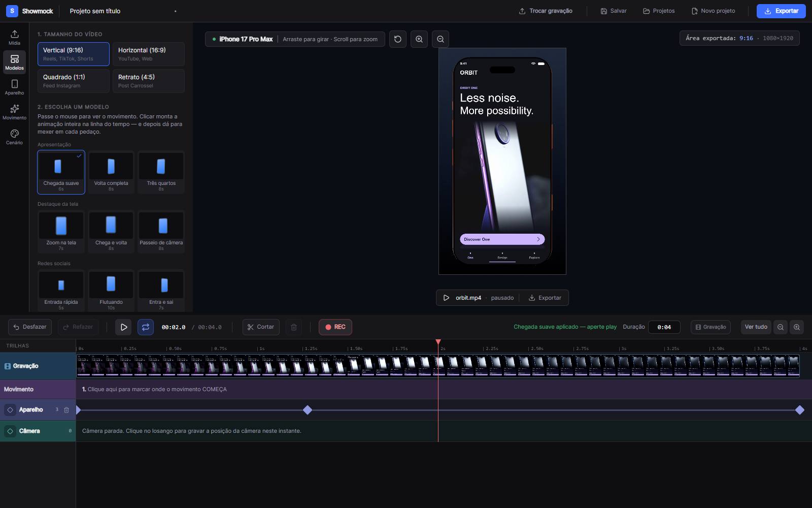812x508 pixels.
Task: Edit the Duração field value
Action: click(664, 327)
